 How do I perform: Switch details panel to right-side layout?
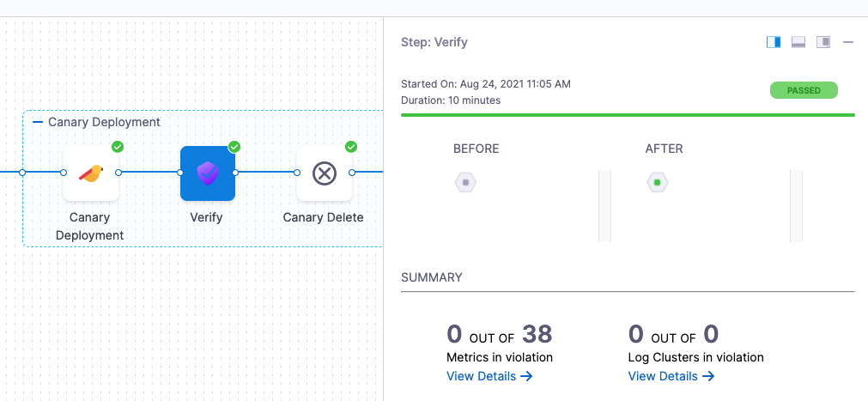coord(774,42)
